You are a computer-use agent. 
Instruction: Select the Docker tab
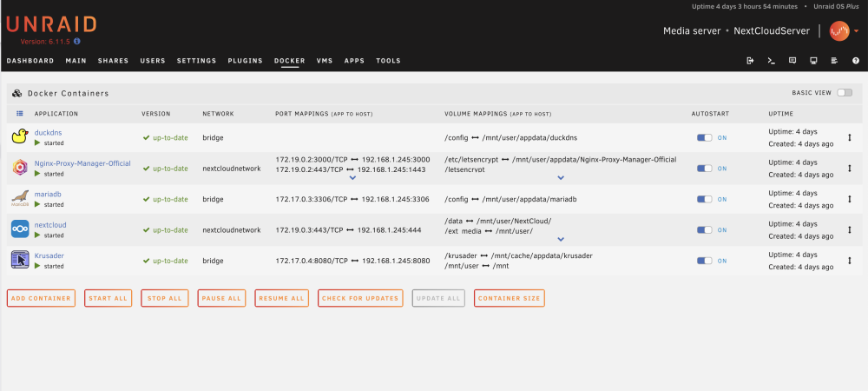290,61
